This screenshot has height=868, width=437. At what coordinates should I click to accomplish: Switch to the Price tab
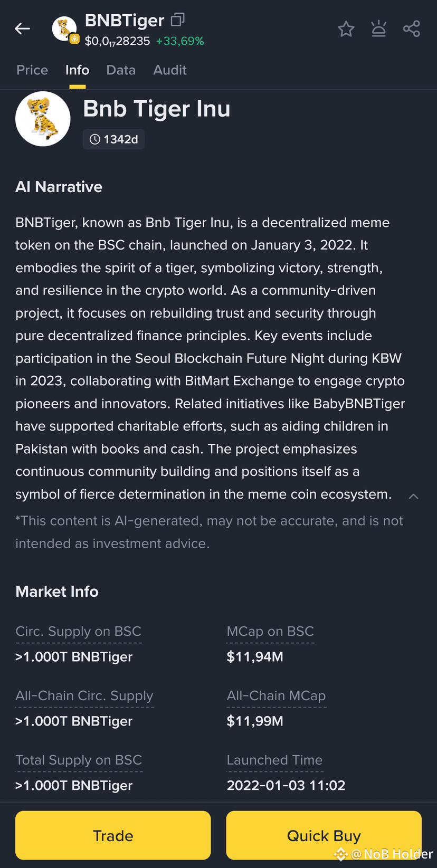[32, 70]
